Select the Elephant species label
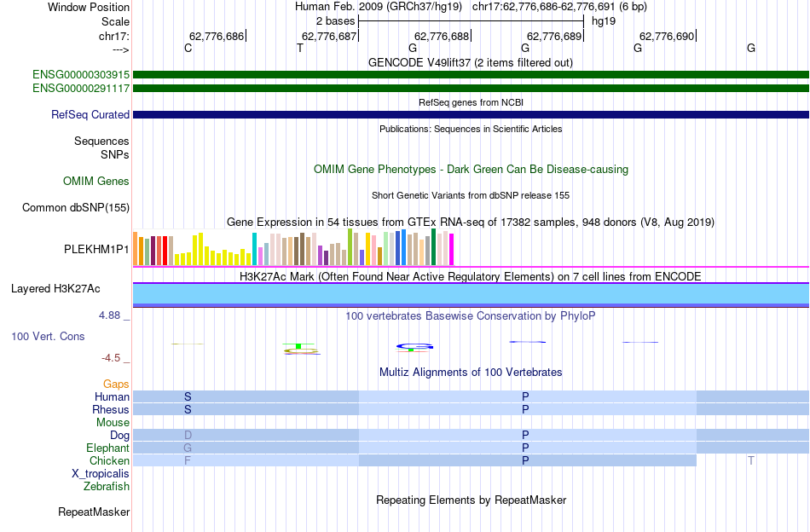 108,448
